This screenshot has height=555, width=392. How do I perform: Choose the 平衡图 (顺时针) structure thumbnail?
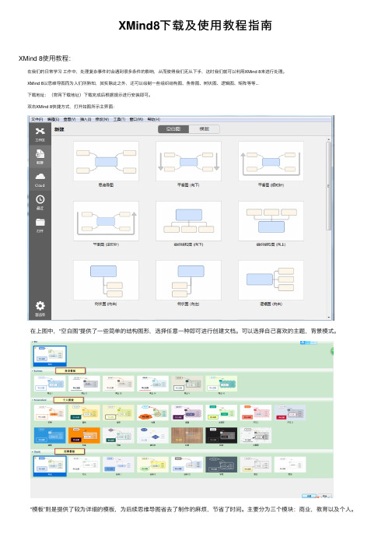coord(271,161)
